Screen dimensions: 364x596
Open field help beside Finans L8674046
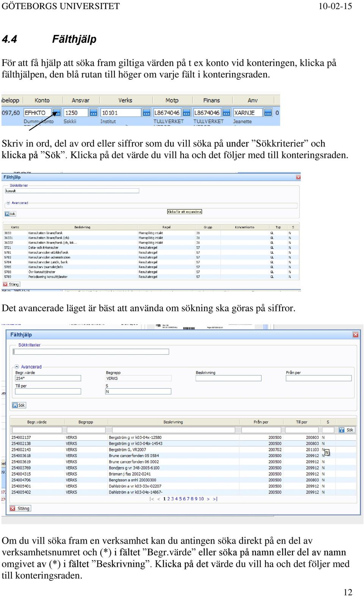coord(226,112)
